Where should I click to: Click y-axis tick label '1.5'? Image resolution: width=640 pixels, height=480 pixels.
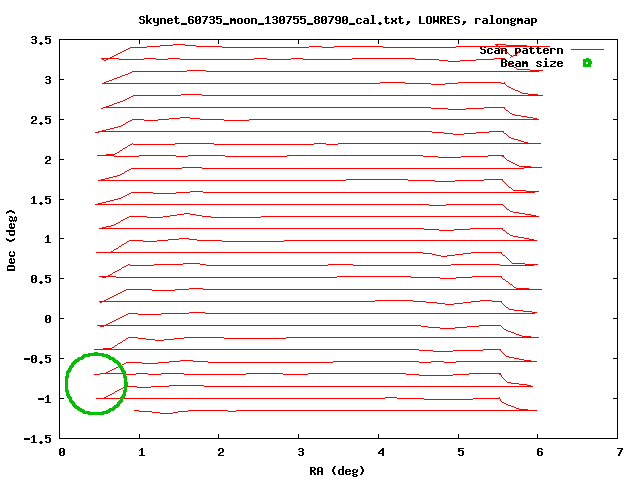(41, 200)
